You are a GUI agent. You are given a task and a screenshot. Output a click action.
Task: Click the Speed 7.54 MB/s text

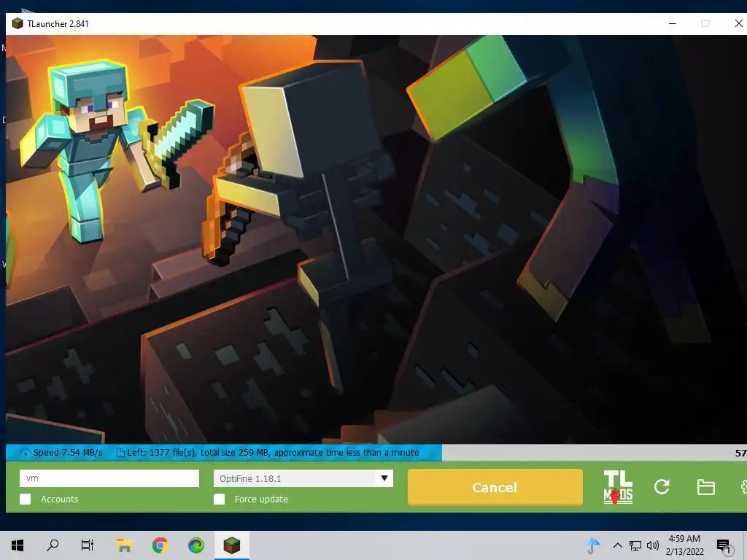(68, 453)
